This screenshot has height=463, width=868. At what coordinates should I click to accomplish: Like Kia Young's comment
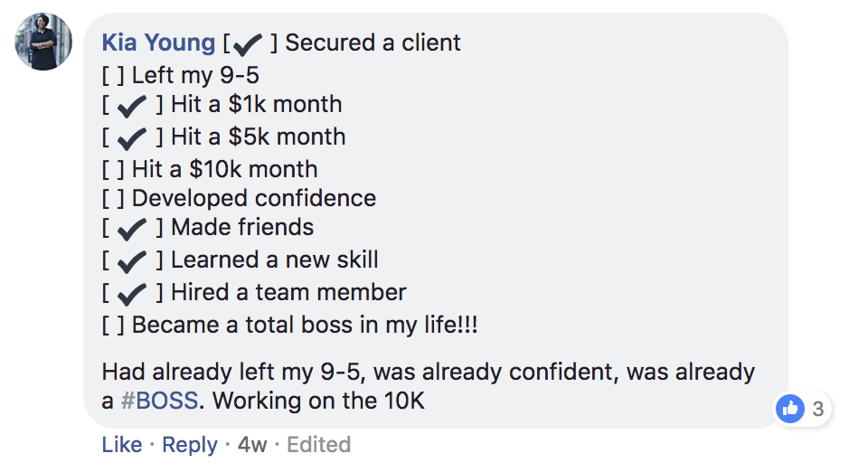tap(121, 445)
